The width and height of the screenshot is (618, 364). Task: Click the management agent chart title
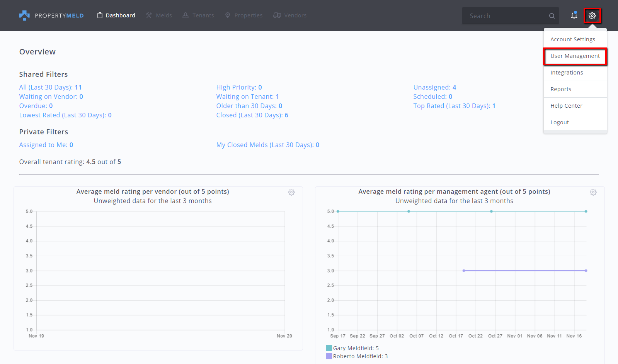coord(454,191)
